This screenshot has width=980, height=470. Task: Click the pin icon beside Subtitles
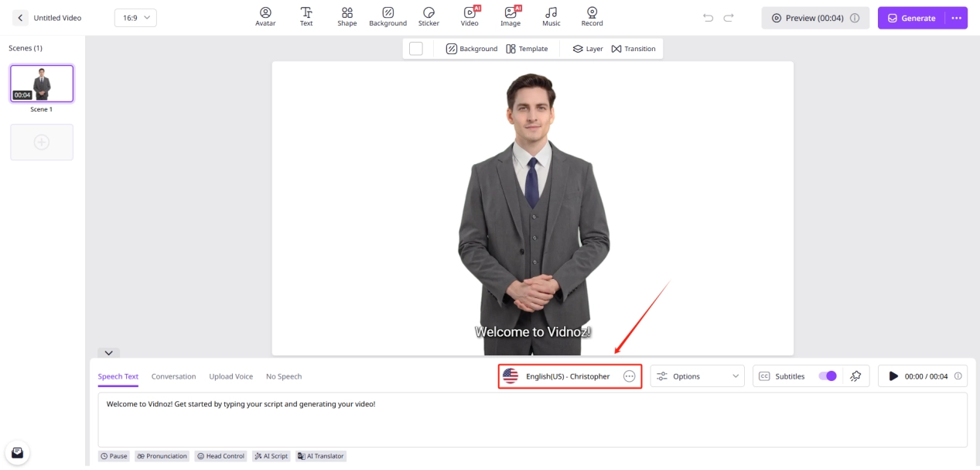coord(855,376)
